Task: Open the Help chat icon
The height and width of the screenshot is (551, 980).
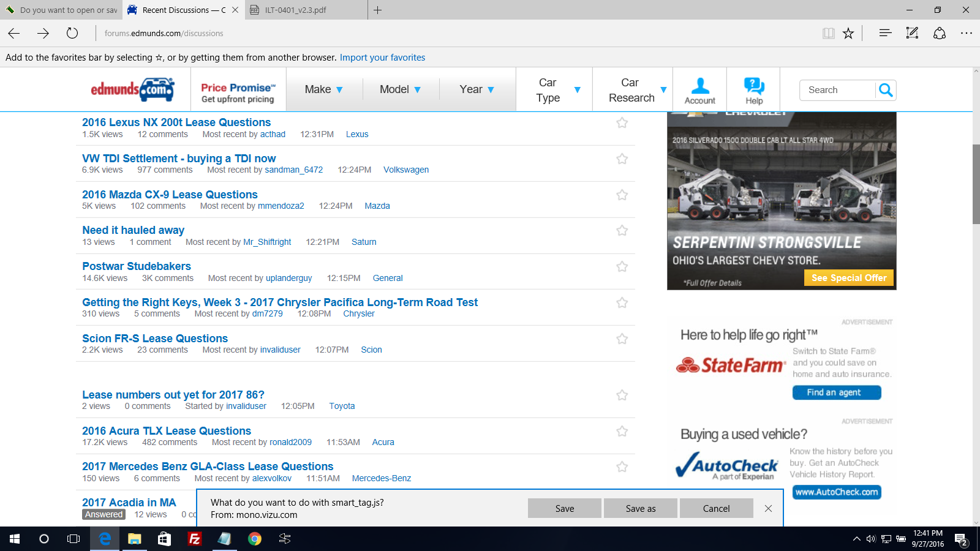Action: click(754, 90)
